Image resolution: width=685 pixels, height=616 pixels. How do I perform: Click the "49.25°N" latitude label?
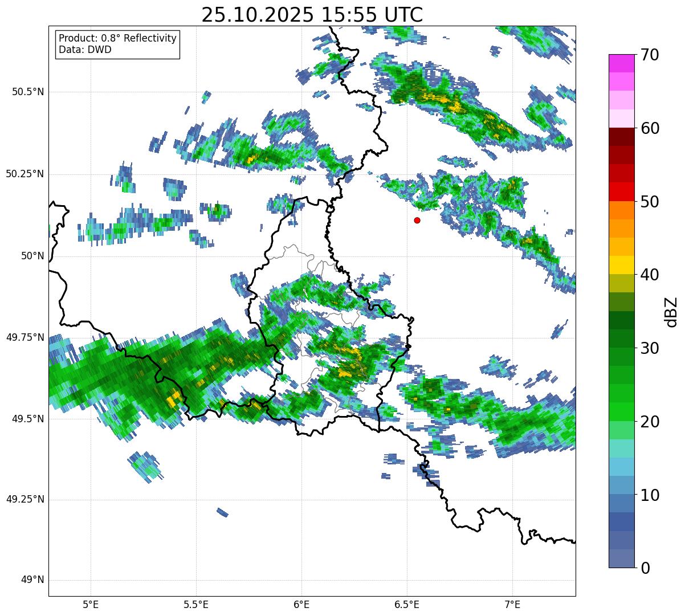[25, 500]
